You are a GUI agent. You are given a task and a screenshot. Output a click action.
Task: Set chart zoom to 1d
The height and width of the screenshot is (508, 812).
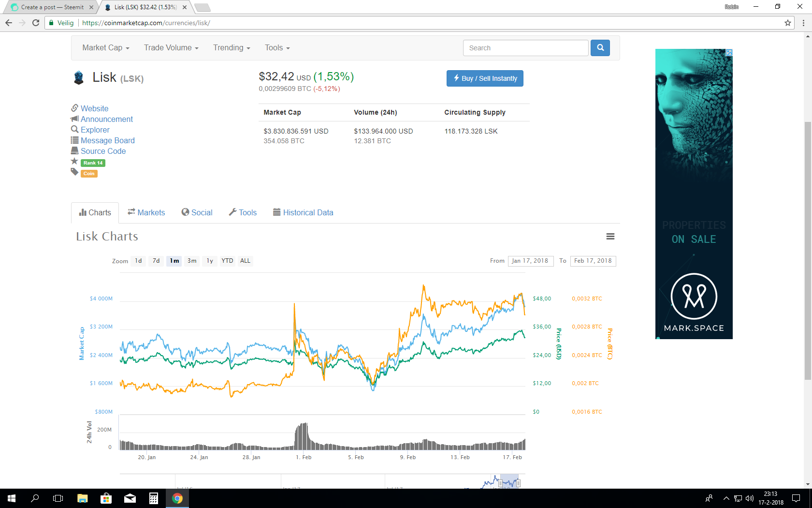tap(139, 261)
